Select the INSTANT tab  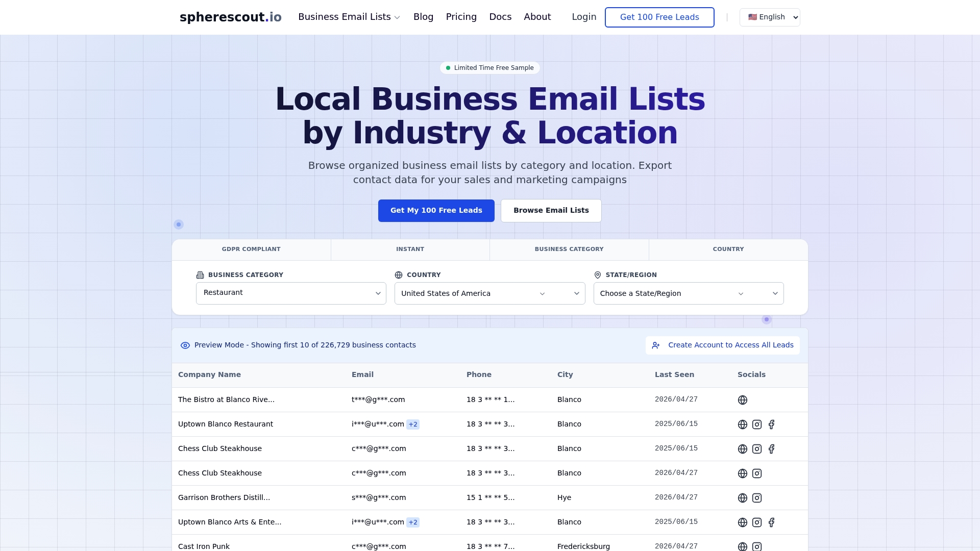pyautogui.click(x=410, y=249)
